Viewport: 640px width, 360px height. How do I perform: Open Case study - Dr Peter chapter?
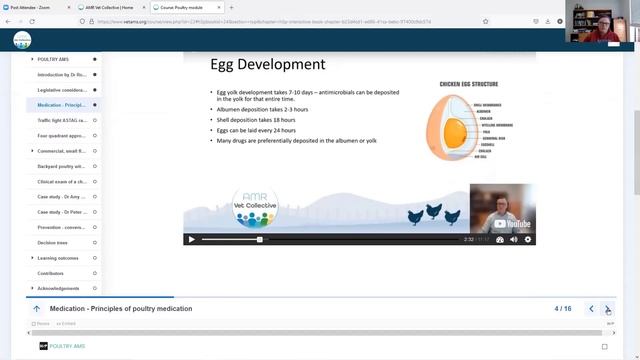(62, 212)
